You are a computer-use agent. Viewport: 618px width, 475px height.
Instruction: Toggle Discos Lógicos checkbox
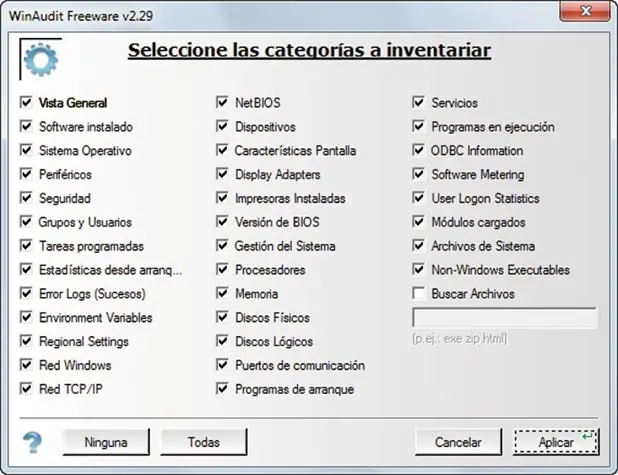coord(222,341)
